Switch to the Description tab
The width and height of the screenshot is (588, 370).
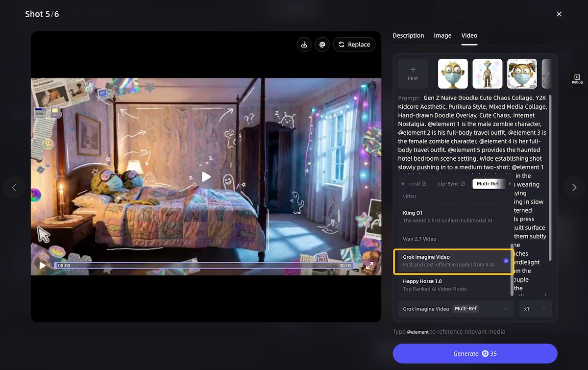click(408, 35)
